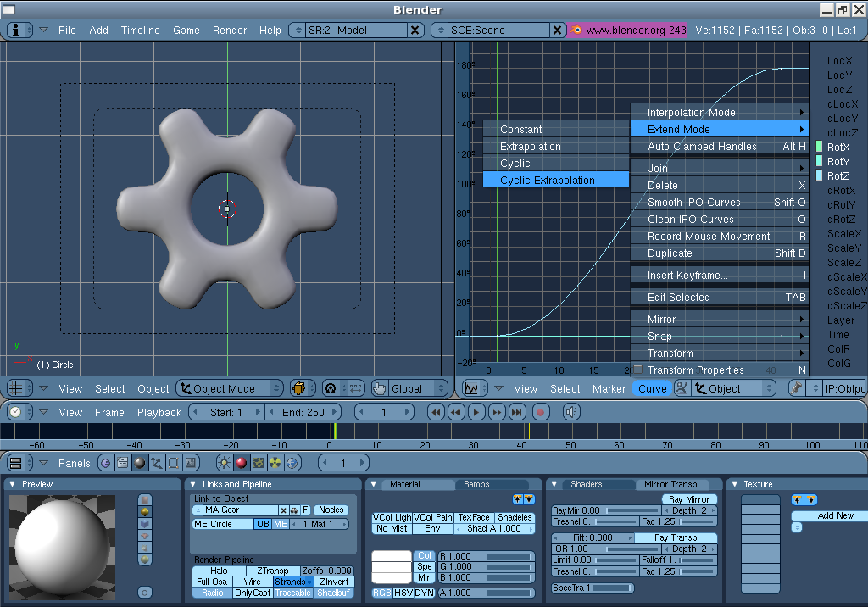Select the Texture buttons icon
The height and width of the screenshot is (607, 868).
click(x=258, y=462)
